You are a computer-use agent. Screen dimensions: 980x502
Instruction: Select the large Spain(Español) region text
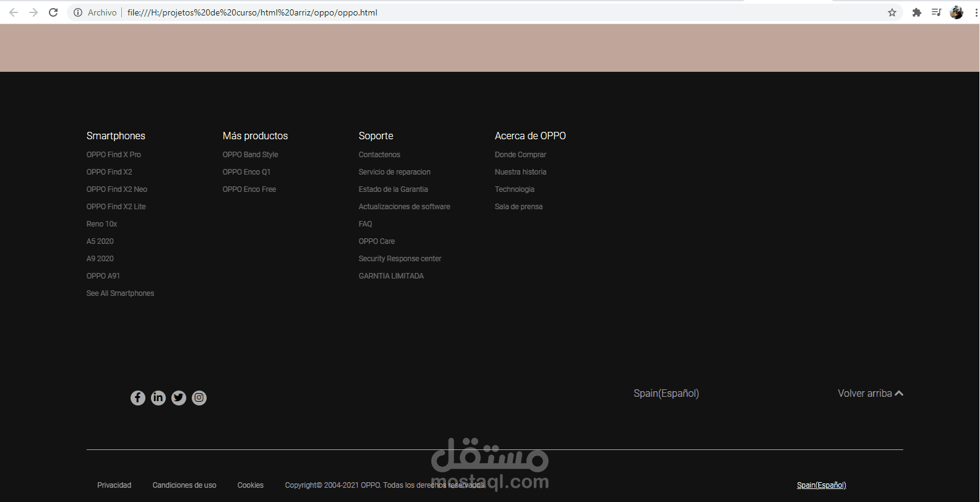tap(666, 394)
